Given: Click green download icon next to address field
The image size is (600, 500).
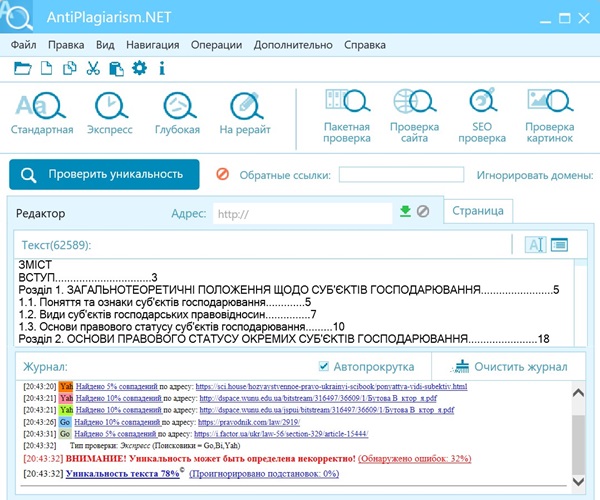Looking at the screenshot, I should point(405,211).
